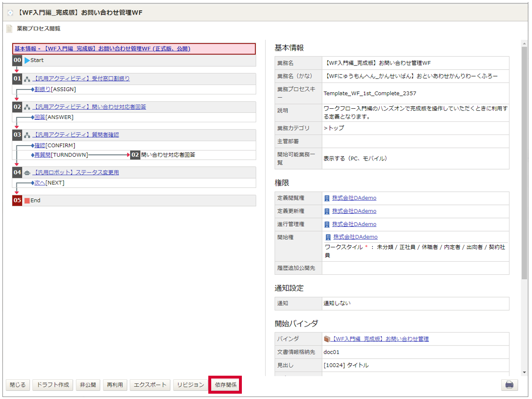Click the blue Start triangle icon
The image size is (532, 399).
(27, 60)
